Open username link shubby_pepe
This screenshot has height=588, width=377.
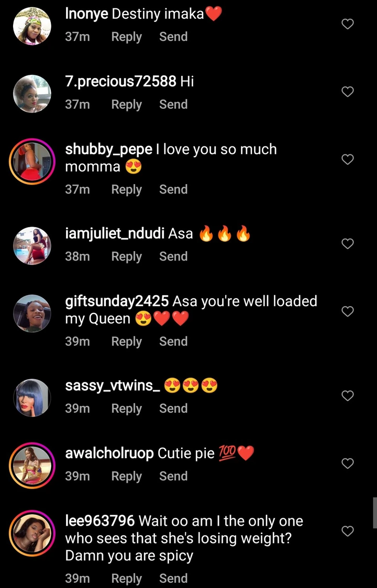pyautogui.click(x=109, y=150)
